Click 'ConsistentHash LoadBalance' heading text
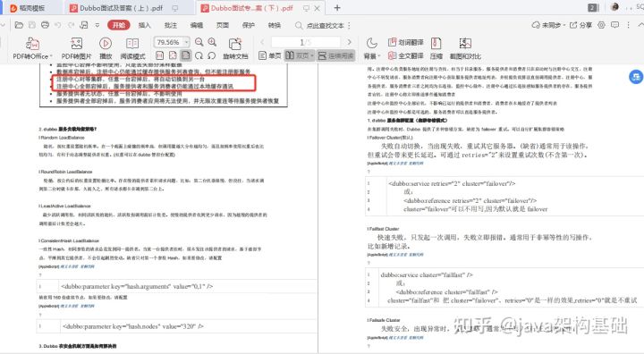Viewport: 644px width, 354px height. click(69, 240)
